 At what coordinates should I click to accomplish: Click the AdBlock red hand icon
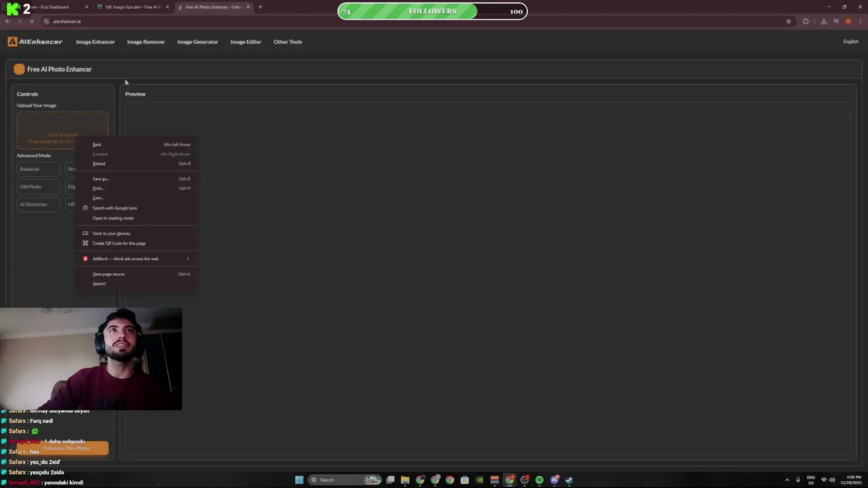point(85,258)
